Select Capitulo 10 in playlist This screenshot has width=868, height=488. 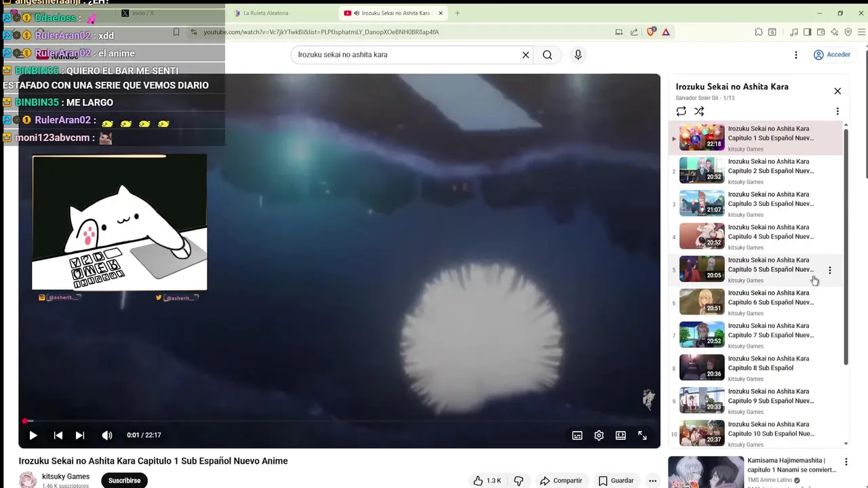[x=755, y=434]
